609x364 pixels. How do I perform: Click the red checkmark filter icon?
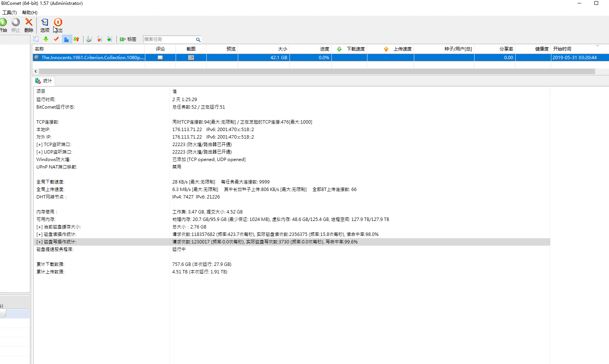coord(56,39)
